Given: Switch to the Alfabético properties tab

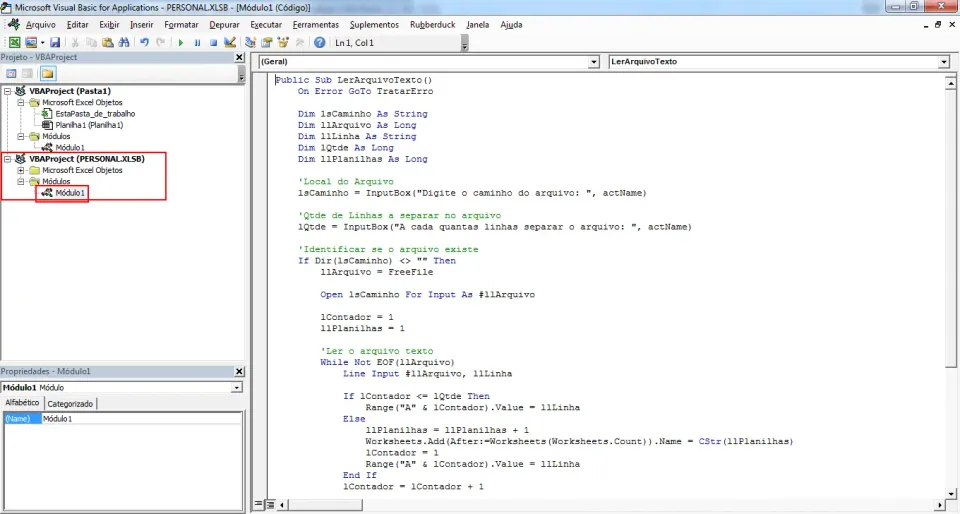Looking at the screenshot, I should pos(22,403).
